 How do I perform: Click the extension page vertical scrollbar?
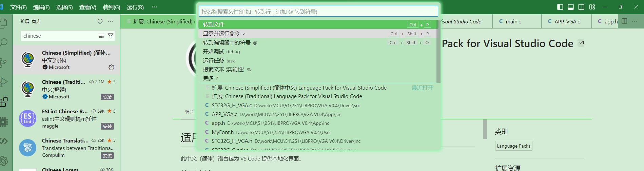point(485,129)
